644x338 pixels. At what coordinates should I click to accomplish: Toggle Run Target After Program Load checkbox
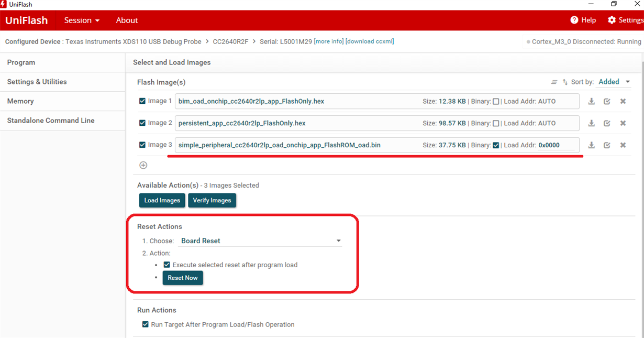[146, 325]
